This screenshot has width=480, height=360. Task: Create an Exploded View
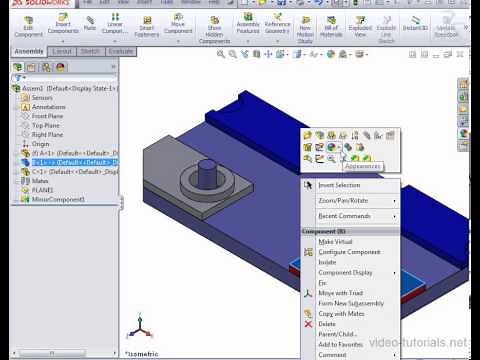pos(360,27)
